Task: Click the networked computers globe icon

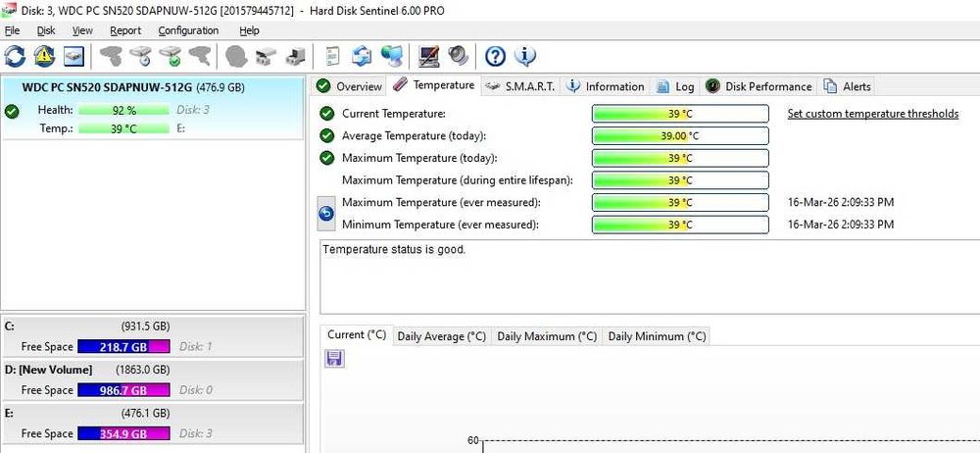Action: [x=392, y=57]
